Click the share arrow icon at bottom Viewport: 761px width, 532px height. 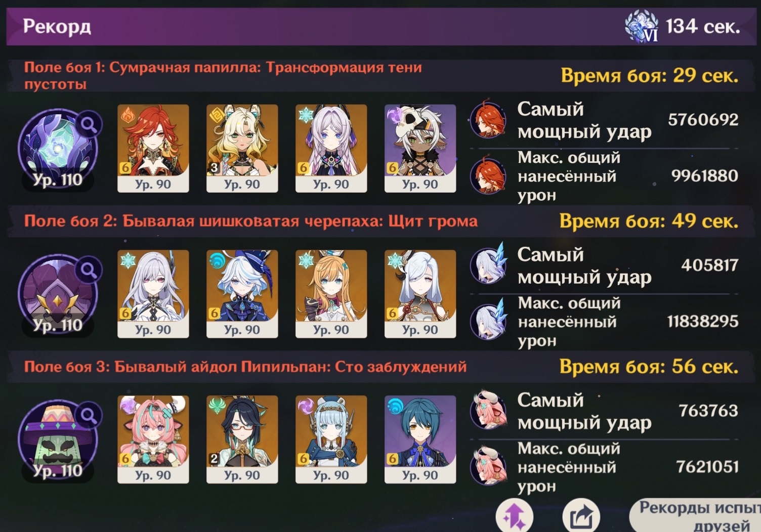pos(581,516)
